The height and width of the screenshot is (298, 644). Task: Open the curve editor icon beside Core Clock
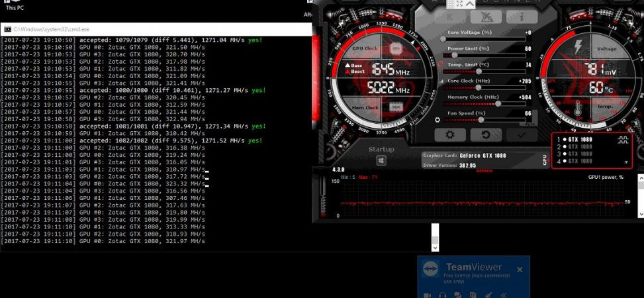tap(441, 81)
